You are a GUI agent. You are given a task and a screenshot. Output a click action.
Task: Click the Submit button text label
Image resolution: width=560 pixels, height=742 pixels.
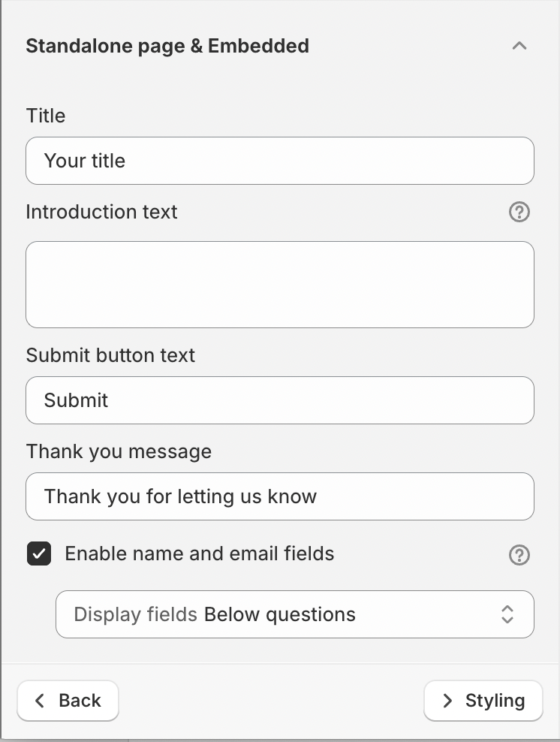110,355
